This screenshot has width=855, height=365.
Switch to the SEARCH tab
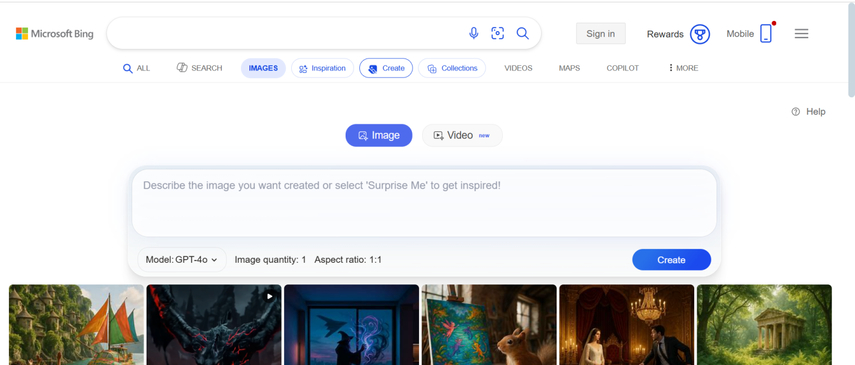coord(200,68)
